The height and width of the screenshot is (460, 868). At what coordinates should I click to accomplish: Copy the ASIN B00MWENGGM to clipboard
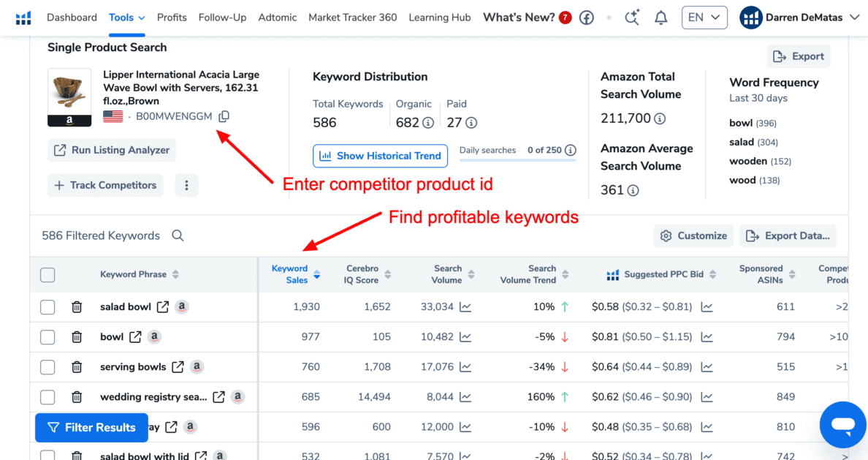pos(224,116)
